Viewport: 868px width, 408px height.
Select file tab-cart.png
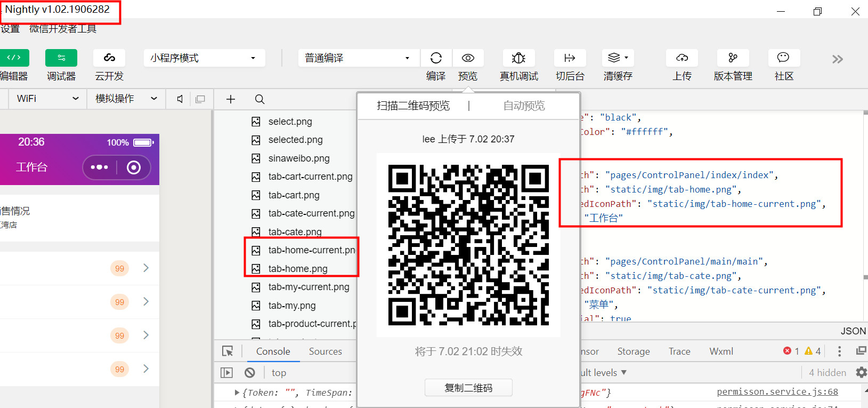pyautogui.click(x=294, y=195)
